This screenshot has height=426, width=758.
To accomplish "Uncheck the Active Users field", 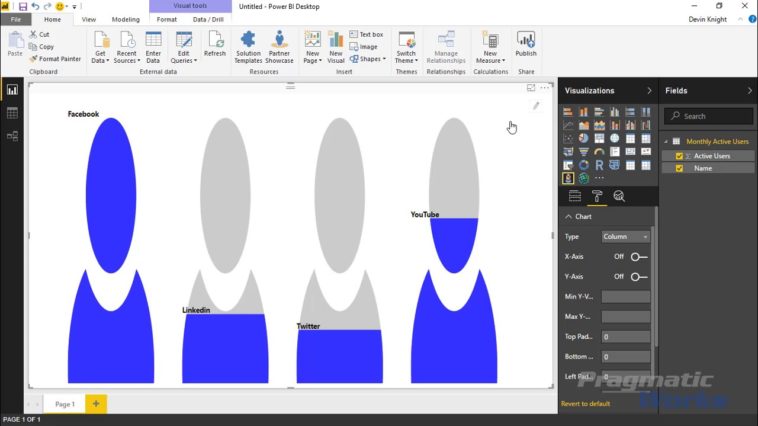I will (x=679, y=156).
